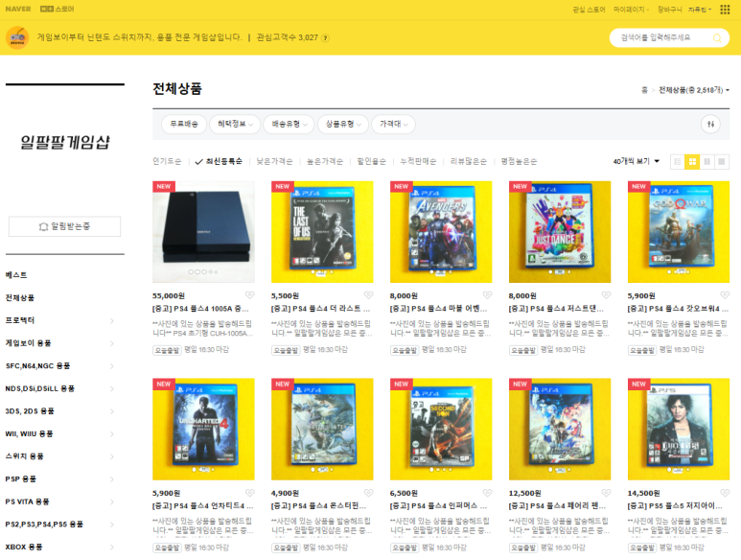Switch to two-column gallery view icon
Image resolution: width=741 pixels, height=560 pixels.
(x=707, y=162)
